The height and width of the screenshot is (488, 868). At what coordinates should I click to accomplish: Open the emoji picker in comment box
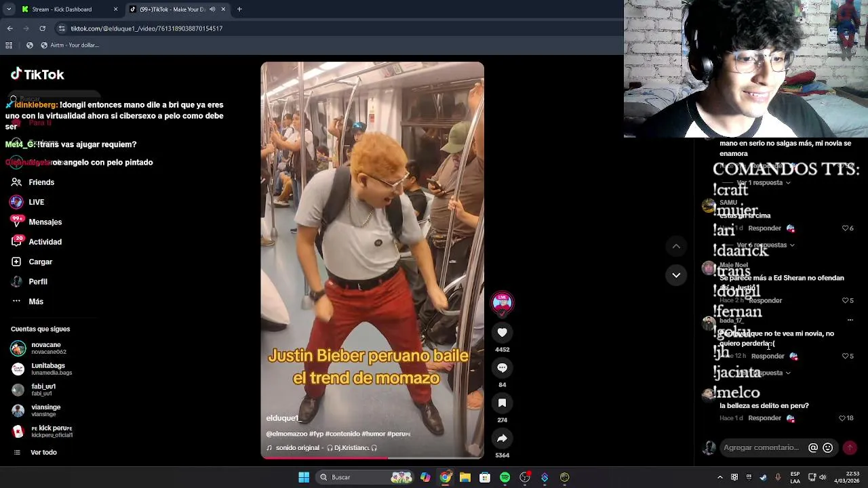pyautogui.click(x=827, y=447)
